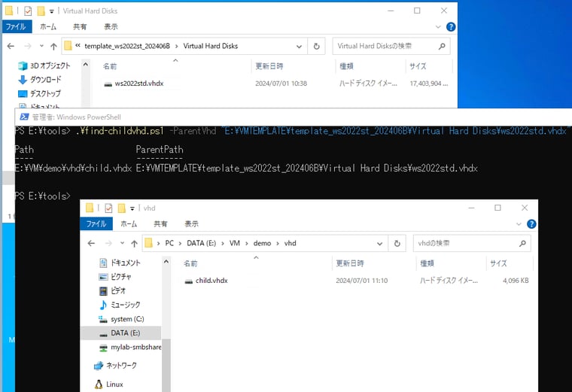
Task: Expand ribbon chevron in vhd window
Action: (519, 224)
